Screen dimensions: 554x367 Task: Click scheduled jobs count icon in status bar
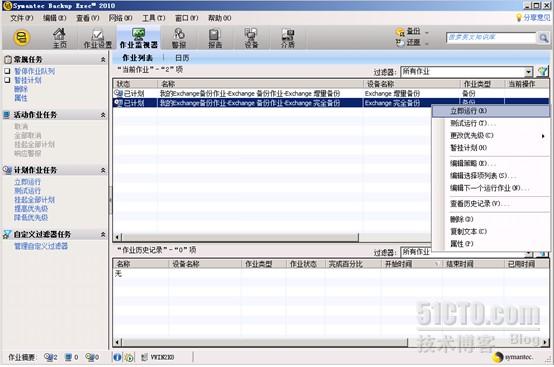pos(48,357)
